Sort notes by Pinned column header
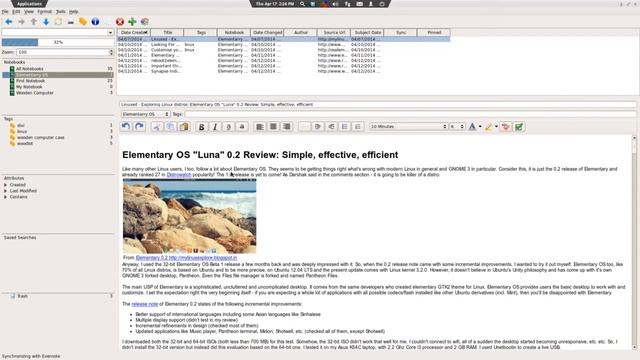640x360 pixels. [434, 32]
